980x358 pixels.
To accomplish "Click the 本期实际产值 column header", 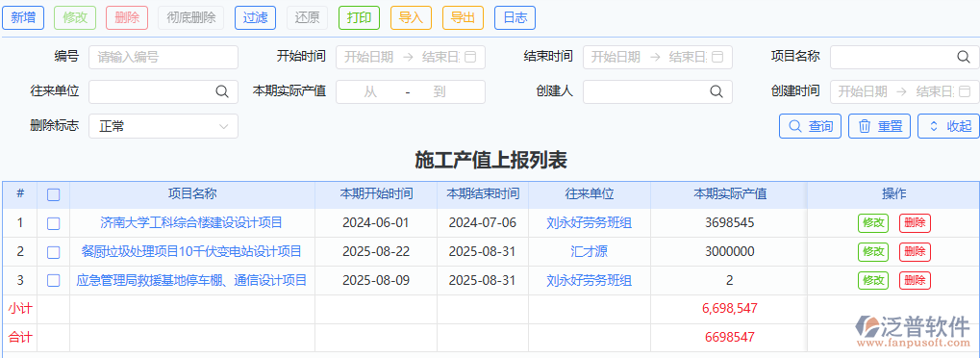I will coord(730,194).
